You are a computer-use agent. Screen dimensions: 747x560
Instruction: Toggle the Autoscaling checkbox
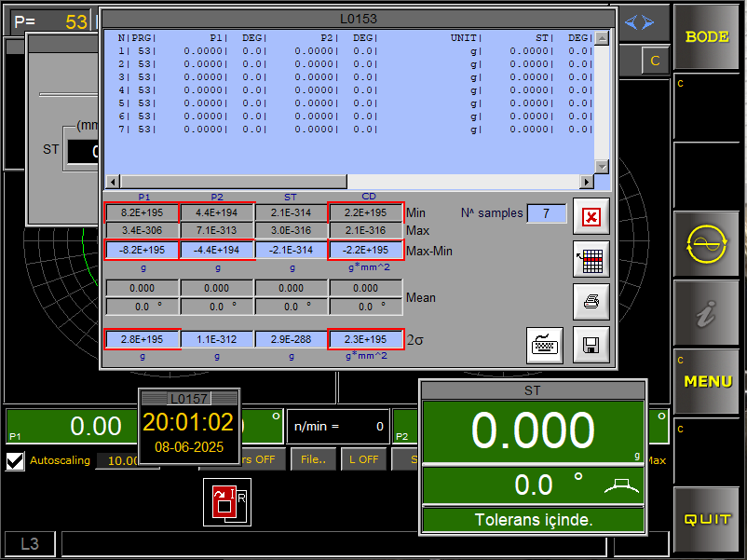15,461
